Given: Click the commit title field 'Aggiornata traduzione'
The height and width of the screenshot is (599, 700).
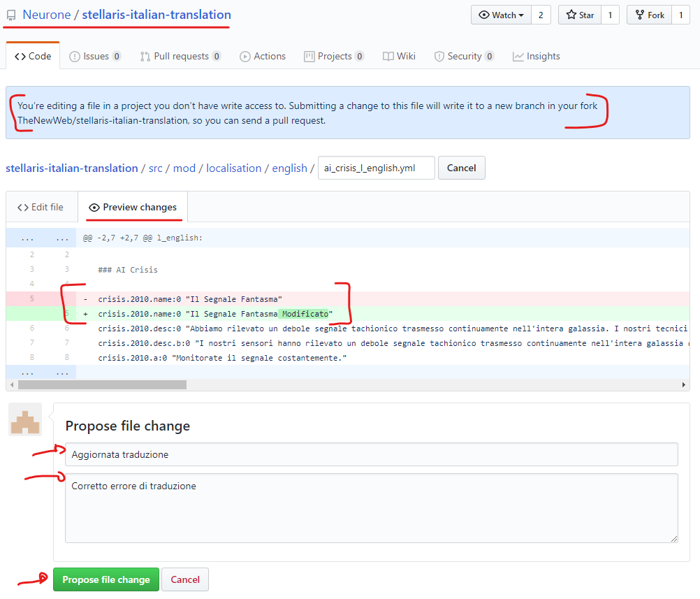Looking at the screenshot, I should coord(372,454).
